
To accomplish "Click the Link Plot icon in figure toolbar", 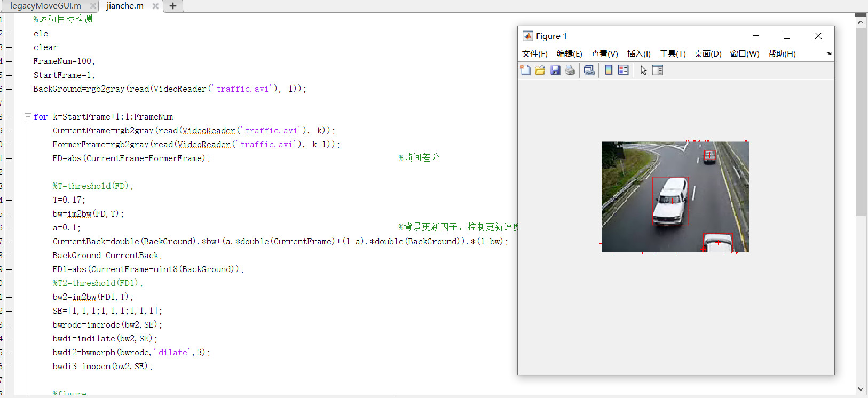I will coord(589,70).
